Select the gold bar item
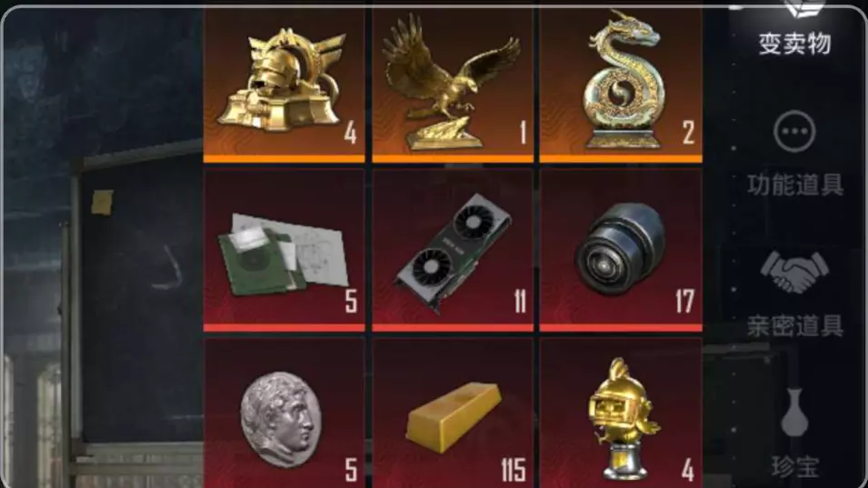The height and width of the screenshot is (488, 868). coord(453,413)
